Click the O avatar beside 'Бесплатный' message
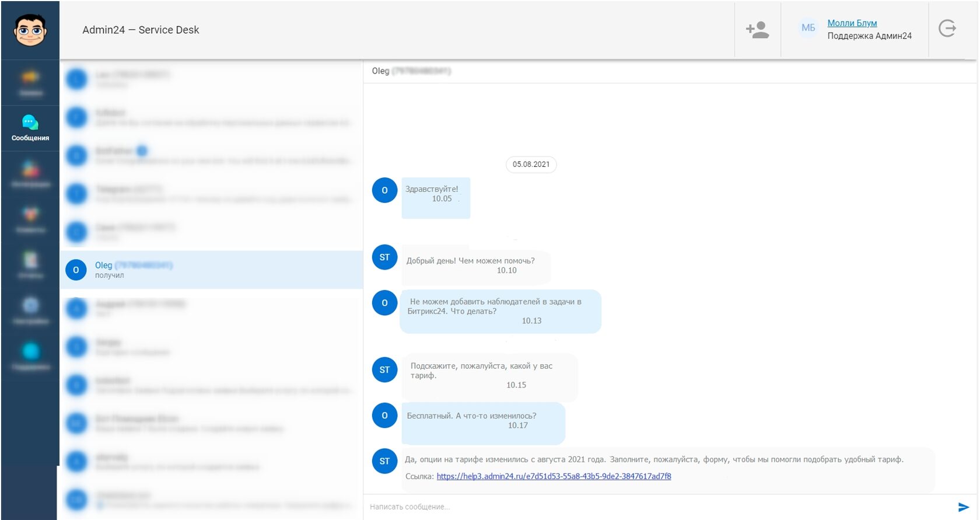The image size is (980, 520). (384, 416)
